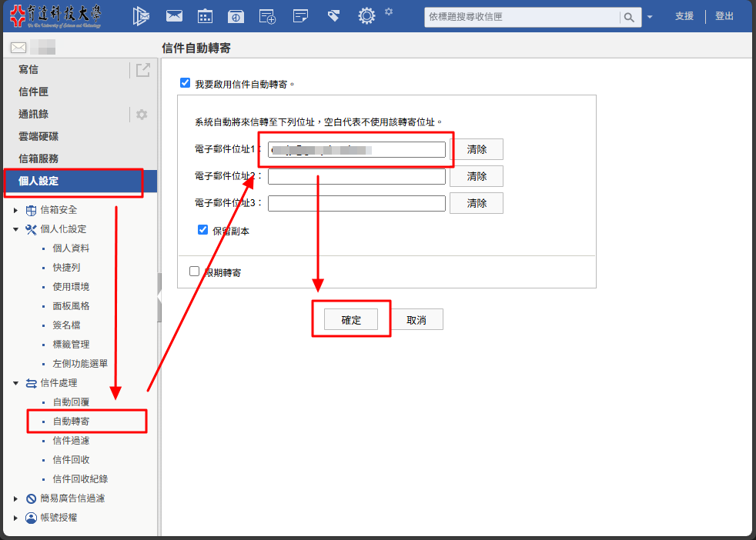The height and width of the screenshot is (540, 756).
Task: Open the calendar icon in top toolbar
Action: tap(206, 16)
